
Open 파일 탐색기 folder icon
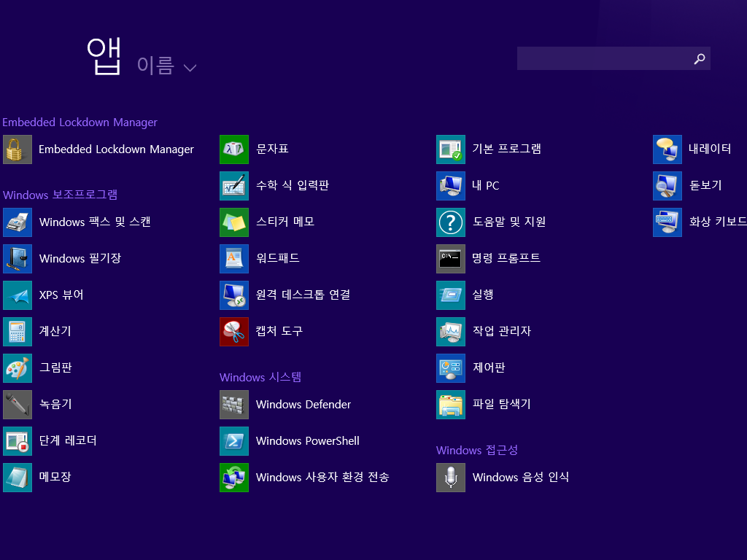pos(451,404)
